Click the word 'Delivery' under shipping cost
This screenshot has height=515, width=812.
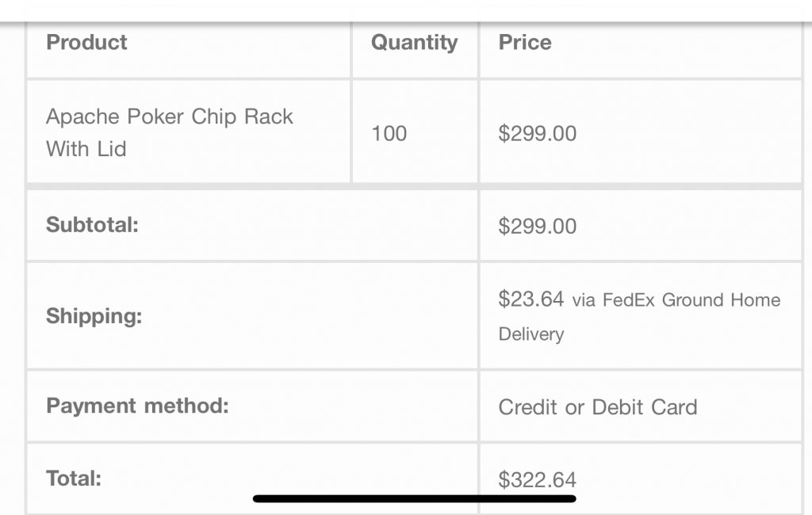[531, 334]
